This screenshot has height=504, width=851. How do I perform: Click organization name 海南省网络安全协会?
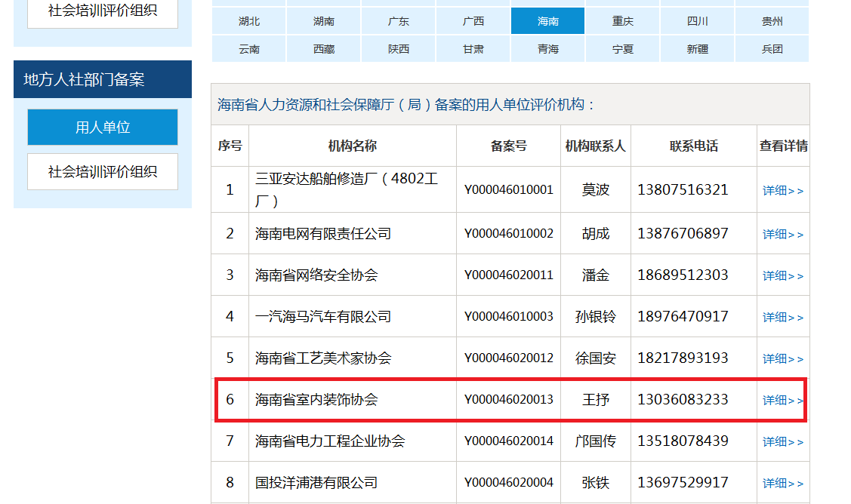(x=316, y=275)
